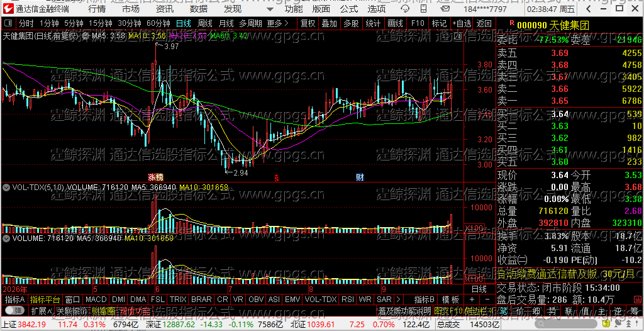Select the 周线 weekly period
Viewport: 644px width, 331px height.
(205, 23)
